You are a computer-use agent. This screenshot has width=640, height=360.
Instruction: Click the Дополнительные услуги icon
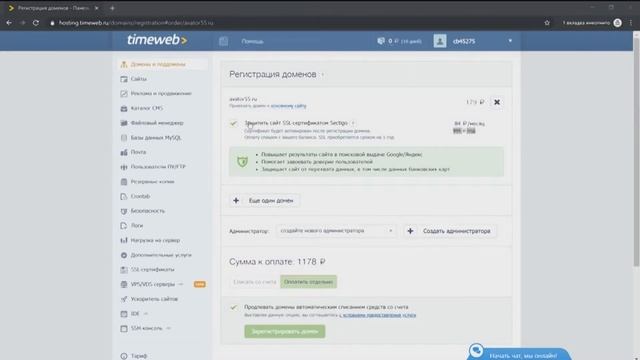[x=124, y=255]
